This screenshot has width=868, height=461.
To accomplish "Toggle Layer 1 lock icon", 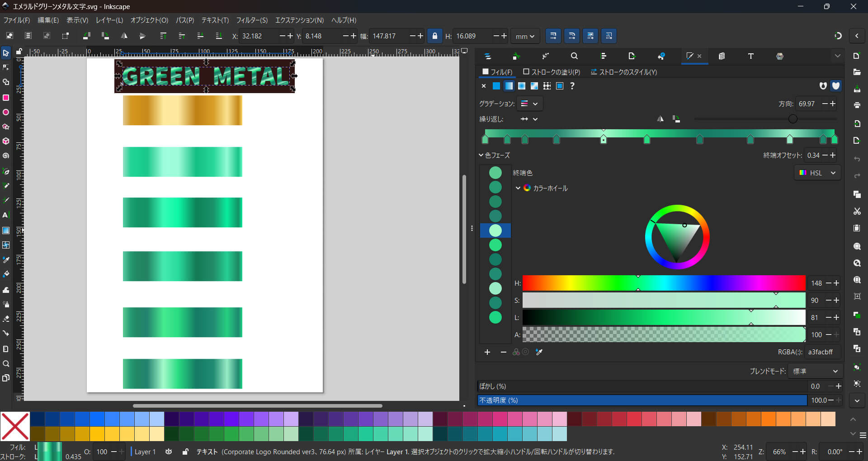I will point(185,452).
